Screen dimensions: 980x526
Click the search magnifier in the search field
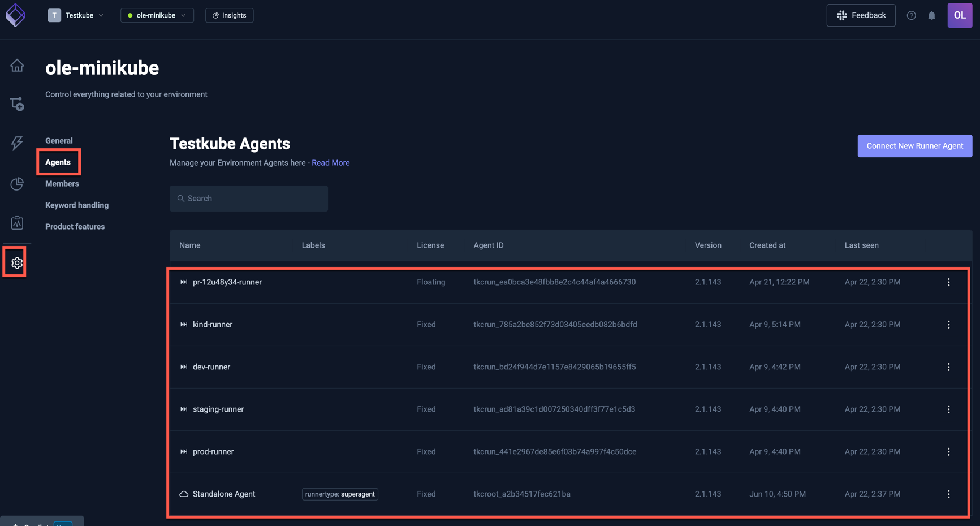pyautogui.click(x=180, y=198)
